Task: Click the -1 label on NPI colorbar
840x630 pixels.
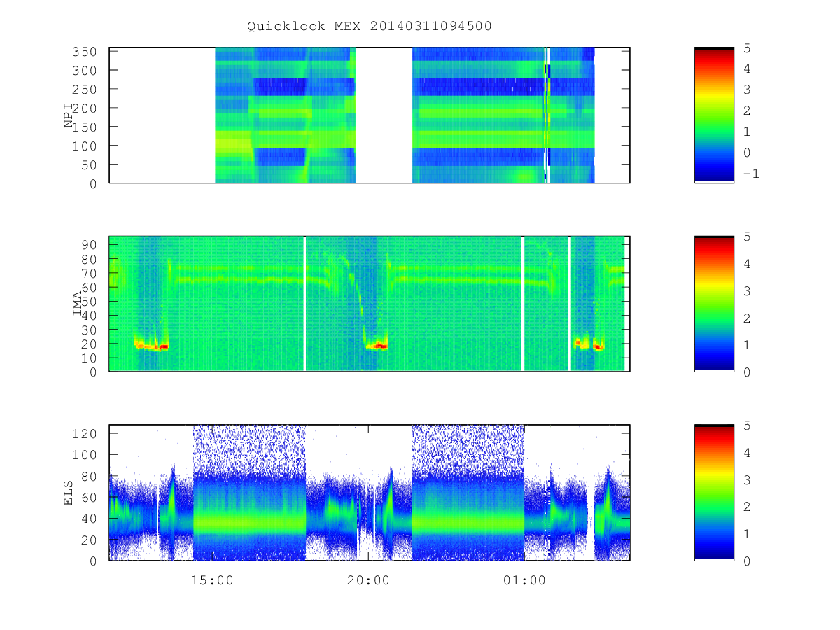Action: pyautogui.click(x=750, y=174)
